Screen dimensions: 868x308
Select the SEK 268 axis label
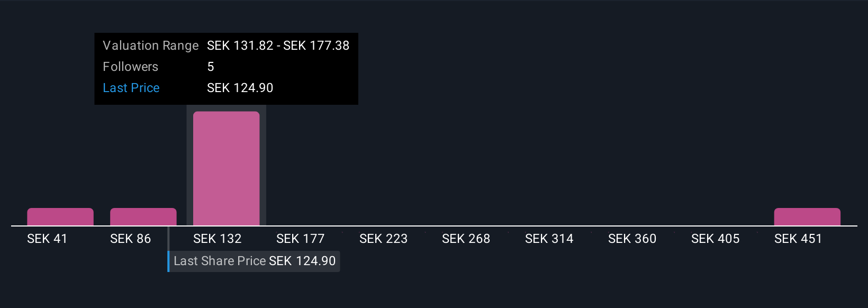[466, 239]
